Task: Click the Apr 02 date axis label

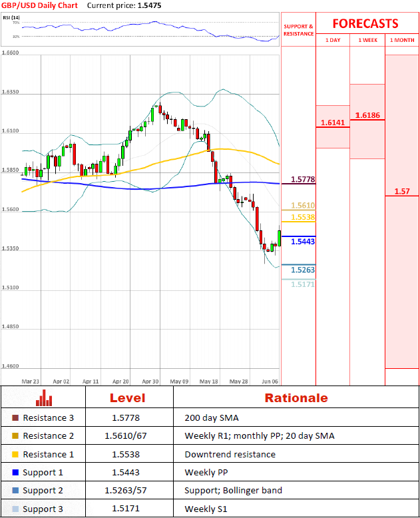Action: pos(61,382)
